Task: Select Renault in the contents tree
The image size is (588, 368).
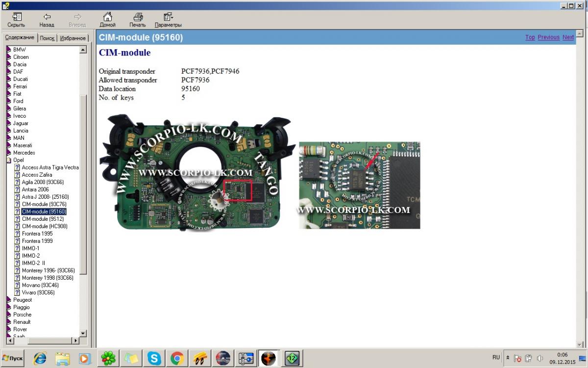Action: (x=22, y=322)
